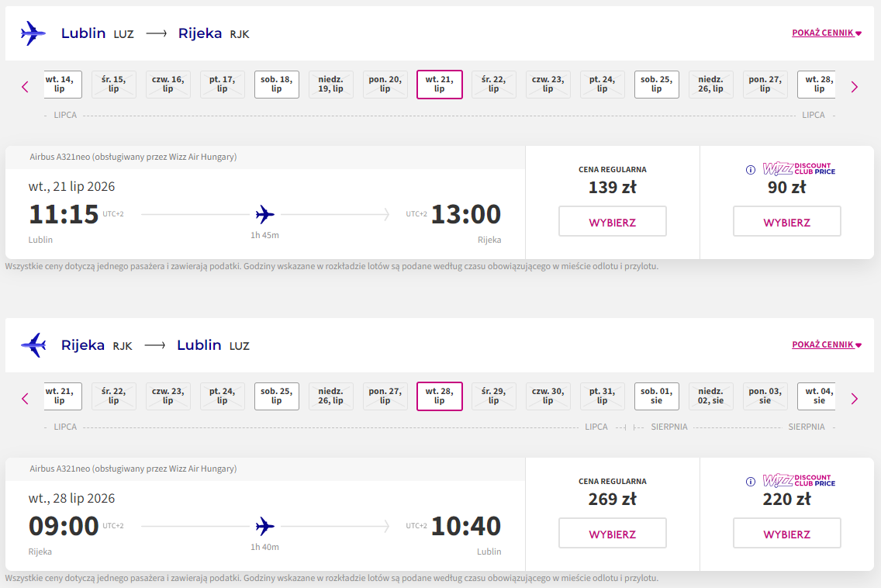Choose 139 zł regular price outbound flight
Image resolution: width=881 pixels, height=588 pixels.
coord(613,222)
